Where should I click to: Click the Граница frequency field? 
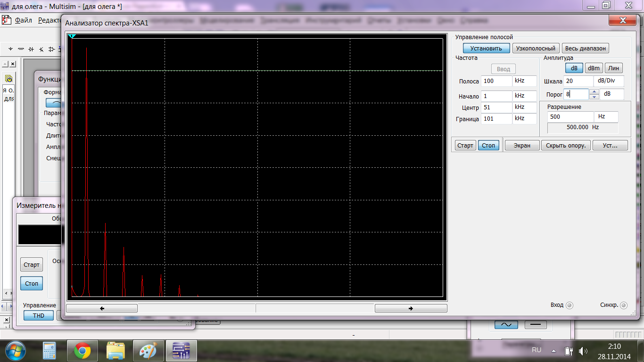point(496,119)
